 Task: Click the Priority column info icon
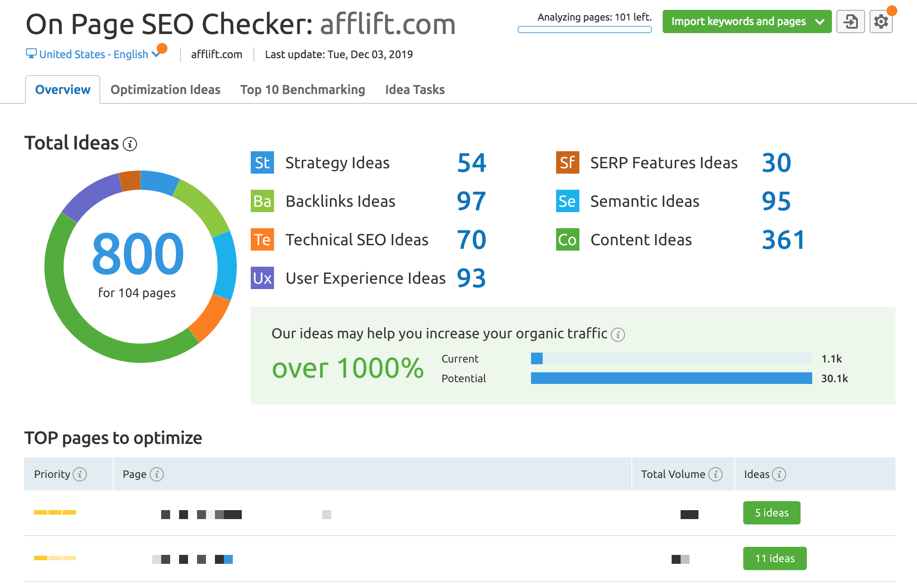coord(80,474)
